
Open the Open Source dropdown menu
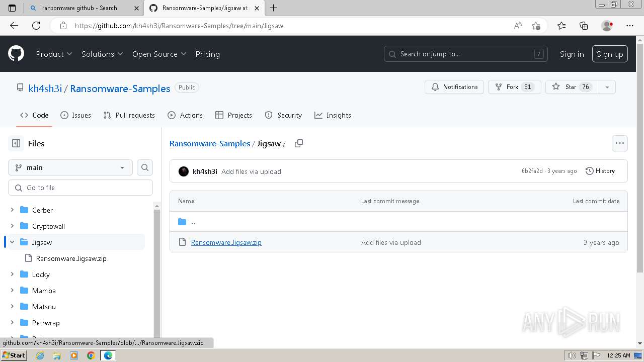159,54
